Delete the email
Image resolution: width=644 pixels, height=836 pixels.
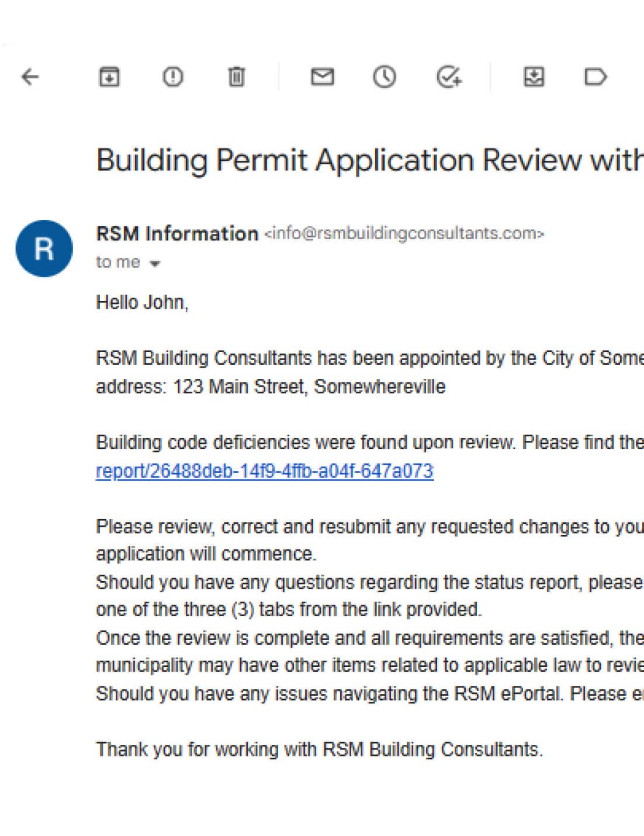pyautogui.click(x=235, y=76)
